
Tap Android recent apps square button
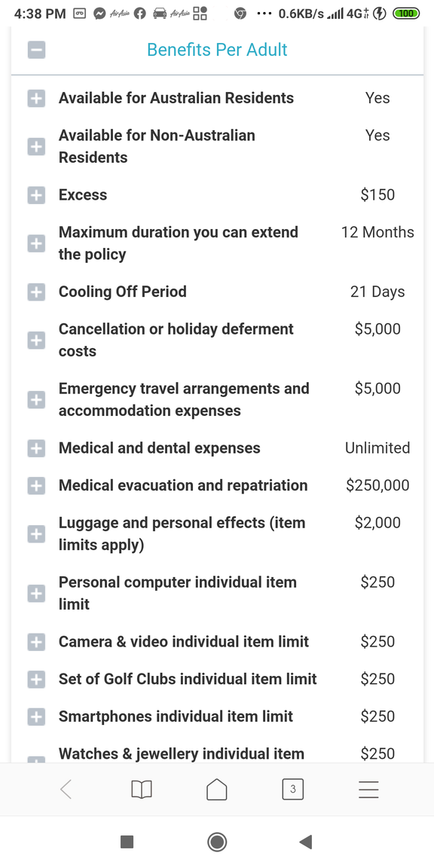[x=127, y=842]
